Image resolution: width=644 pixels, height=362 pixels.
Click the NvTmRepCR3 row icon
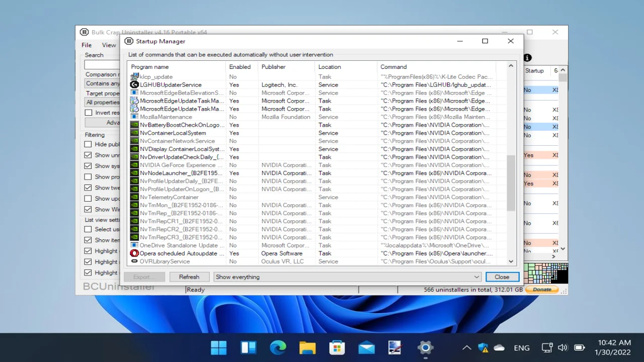134,237
